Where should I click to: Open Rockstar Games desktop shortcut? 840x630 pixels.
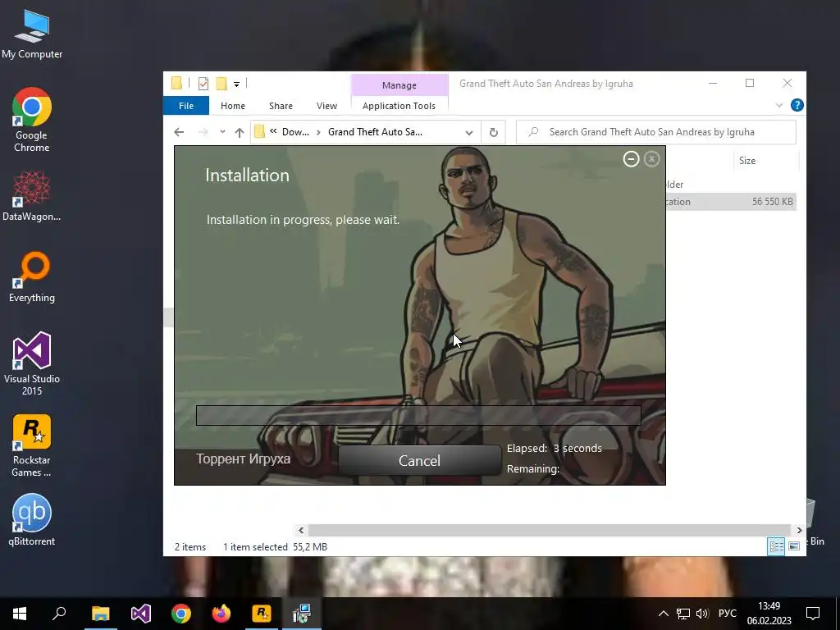click(32, 445)
